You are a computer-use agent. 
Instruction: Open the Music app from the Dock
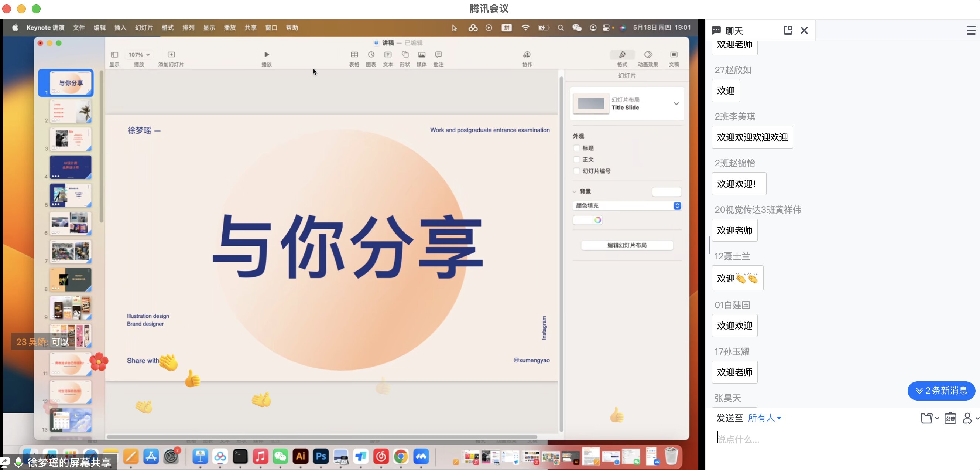pyautogui.click(x=260, y=456)
